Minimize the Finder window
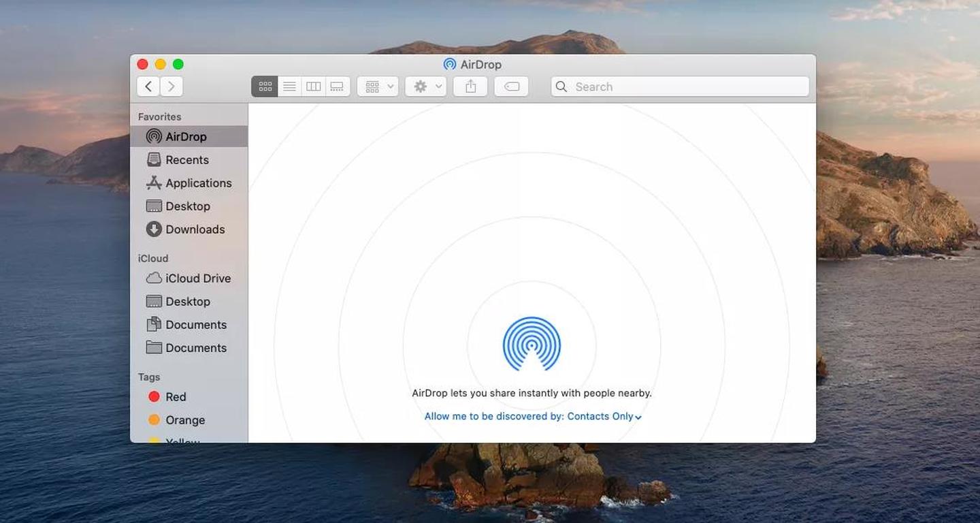 160,64
